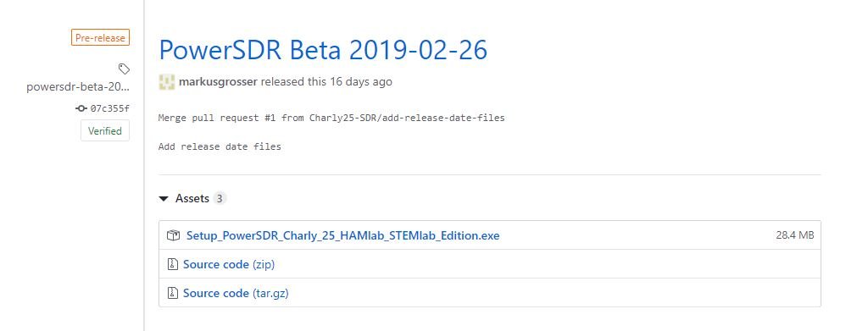The height and width of the screenshot is (331, 868).
Task: Download Source code (tar.gz)
Action: 236,293
